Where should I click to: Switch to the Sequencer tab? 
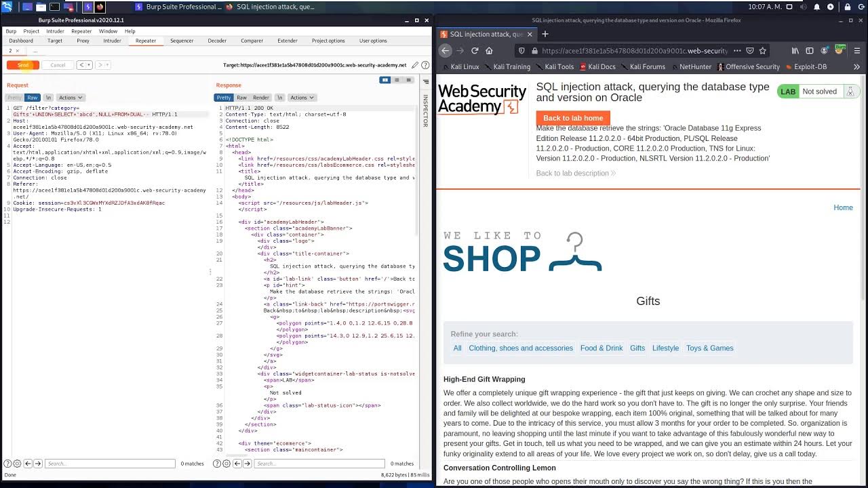tap(182, 41)
